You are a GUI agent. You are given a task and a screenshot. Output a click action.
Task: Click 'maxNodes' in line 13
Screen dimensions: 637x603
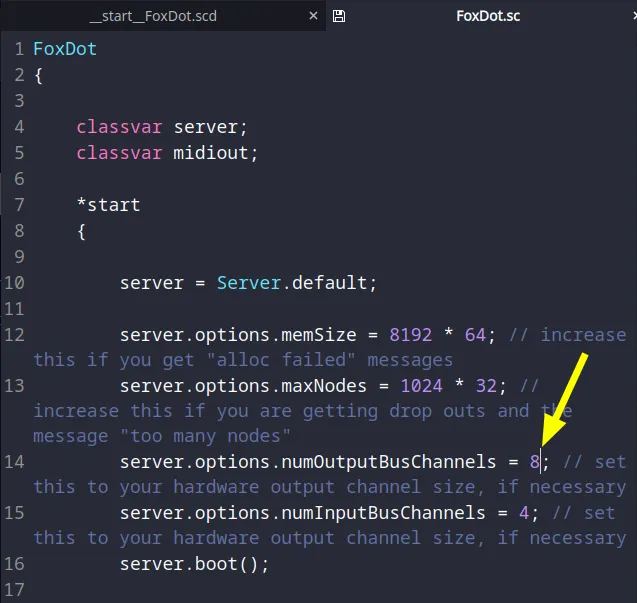[324, 386]
